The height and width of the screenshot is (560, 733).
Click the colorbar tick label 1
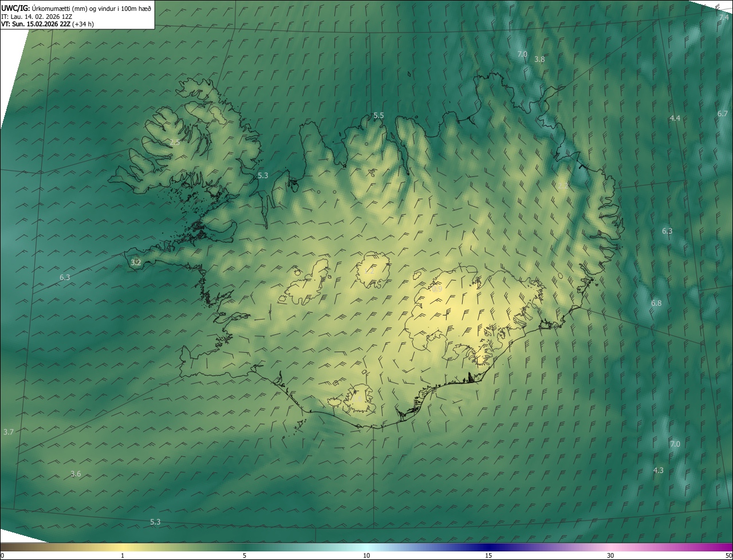coord(123,556)
